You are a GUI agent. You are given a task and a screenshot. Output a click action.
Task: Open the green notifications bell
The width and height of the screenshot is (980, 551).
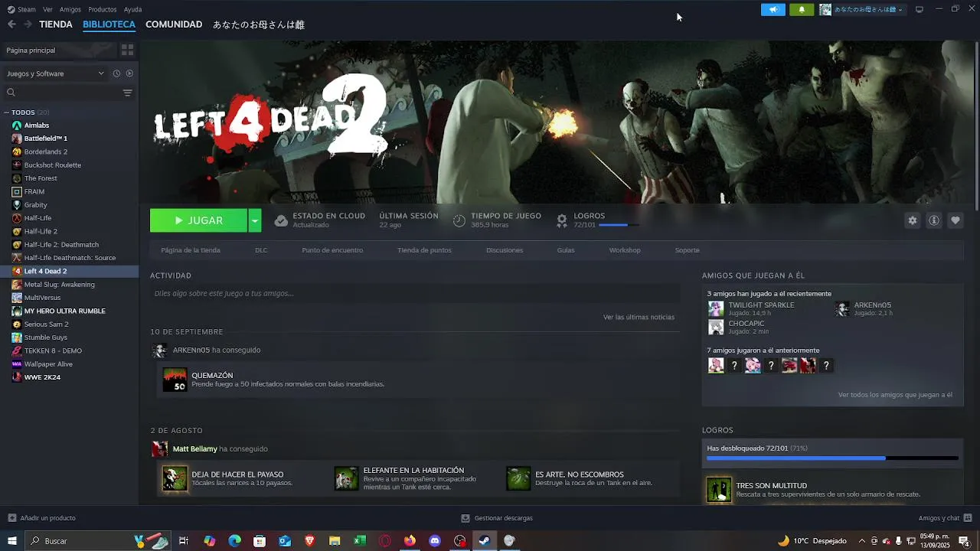[x=802, y=9]
